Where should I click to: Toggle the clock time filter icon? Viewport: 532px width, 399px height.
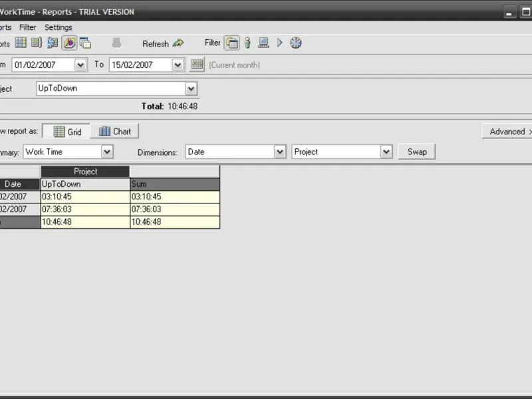pos(295,43)
